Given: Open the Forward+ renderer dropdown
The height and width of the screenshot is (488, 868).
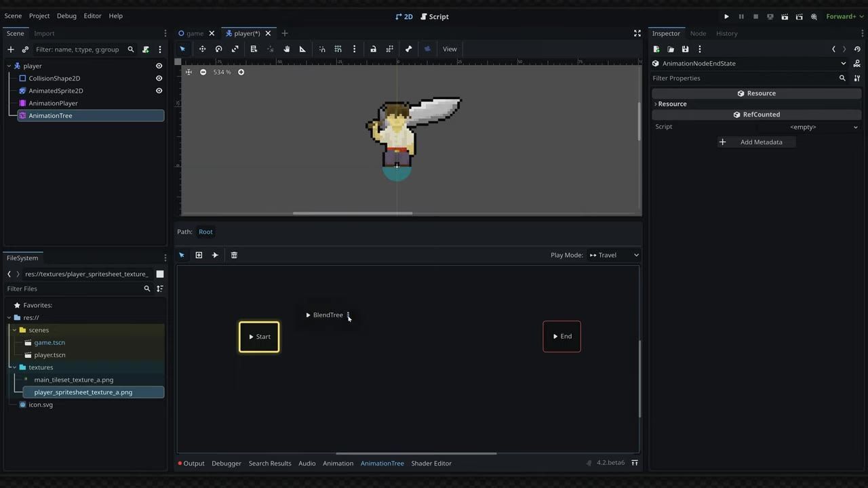Looking at the screenshot, I should 845,16.
